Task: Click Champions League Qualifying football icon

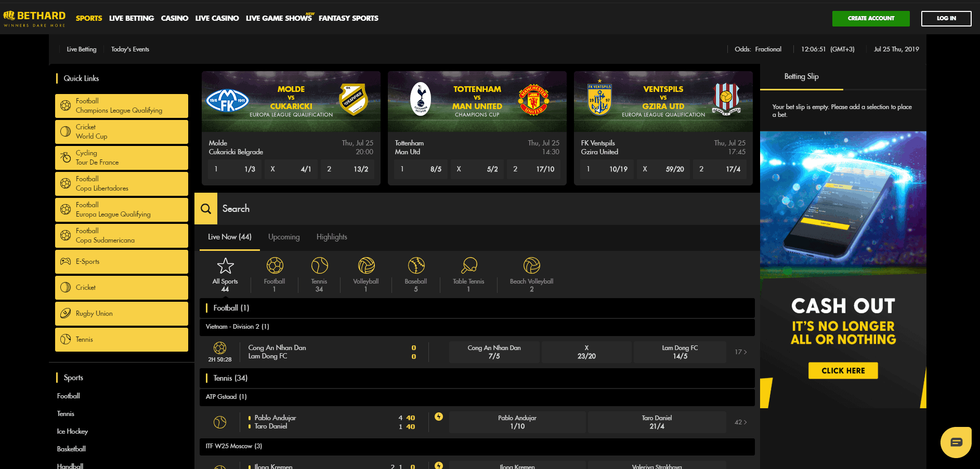Action: coord(66,105)
